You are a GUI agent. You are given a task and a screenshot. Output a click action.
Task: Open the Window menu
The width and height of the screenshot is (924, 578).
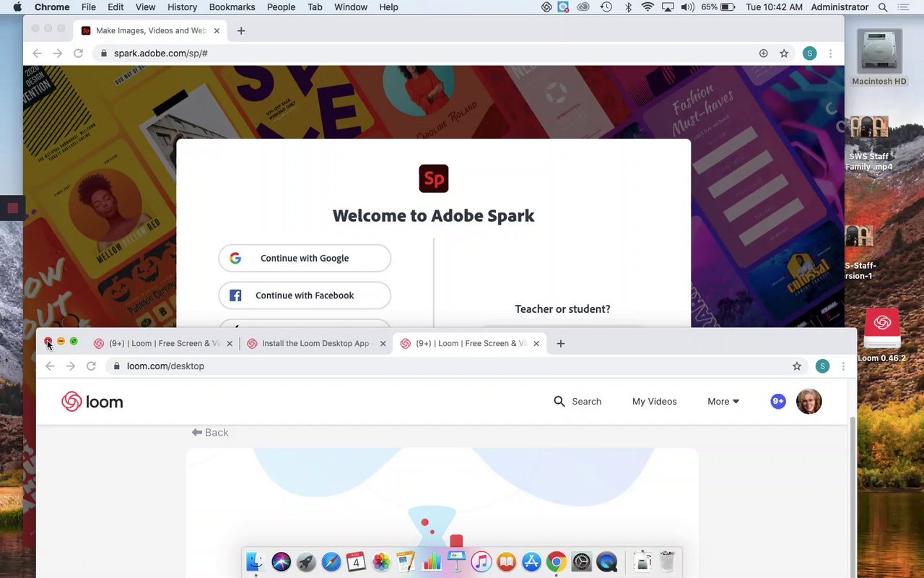pos(351,7)
